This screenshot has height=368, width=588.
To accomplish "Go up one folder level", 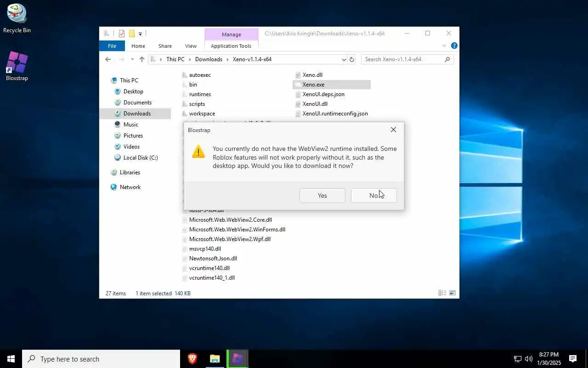I will pos(142,59).
